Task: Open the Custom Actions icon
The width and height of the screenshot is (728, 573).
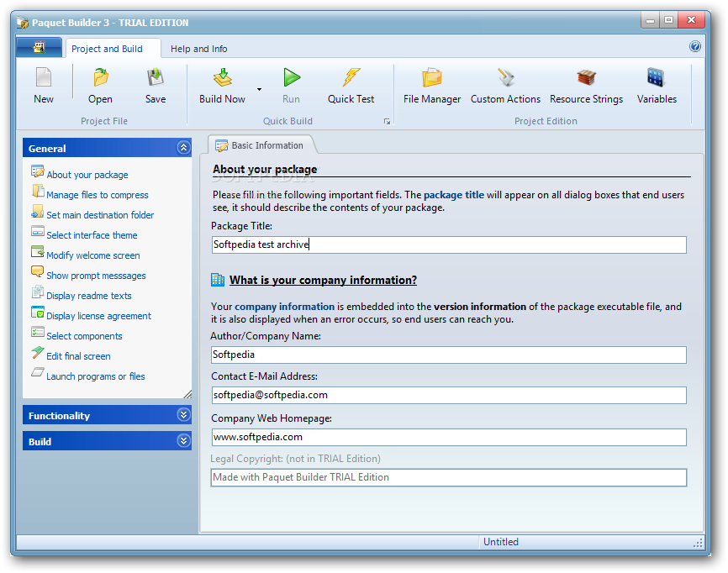Action: [505, 77]
